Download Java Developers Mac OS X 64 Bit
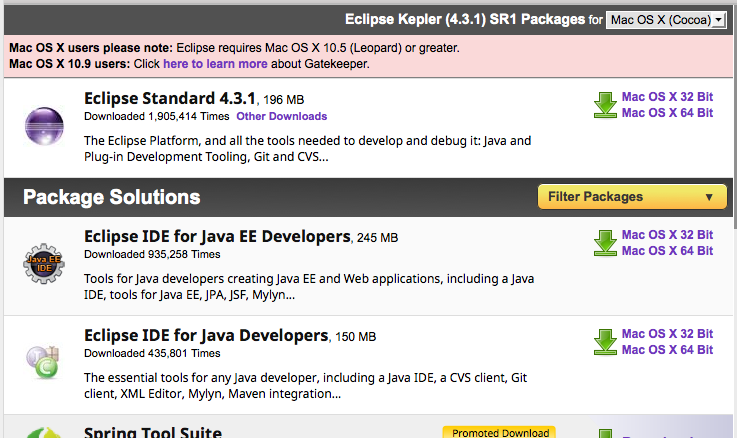 tap(667, 350)
